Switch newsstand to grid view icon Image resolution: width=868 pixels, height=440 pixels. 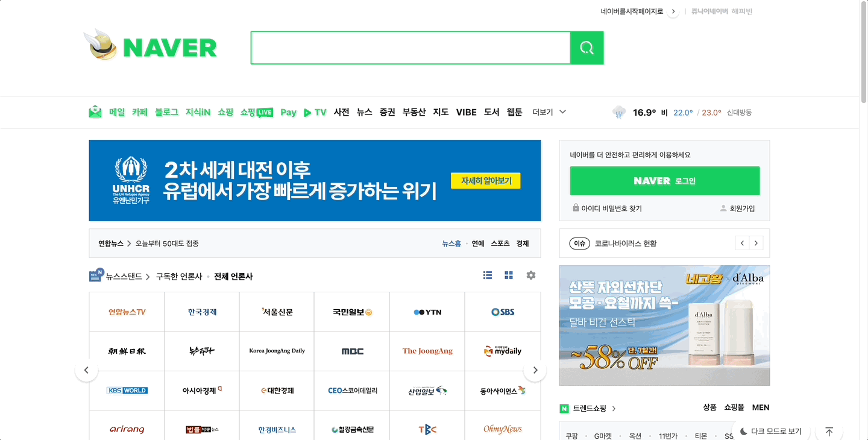click(509, 275)
